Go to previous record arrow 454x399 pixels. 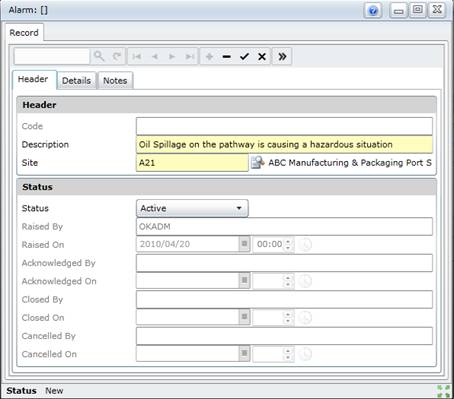click(154, 56)
